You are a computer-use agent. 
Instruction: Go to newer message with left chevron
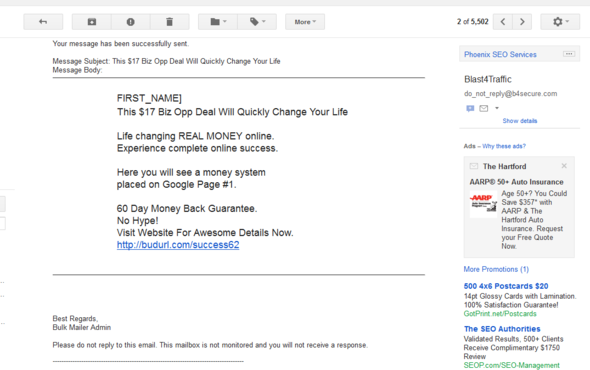click(x=503, y=22)
